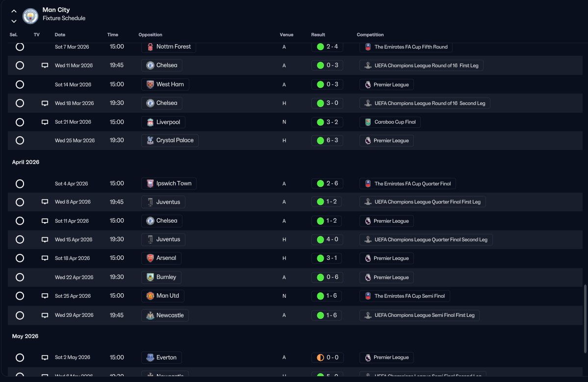Click the TV icon for Liverpool match
588x382 pixels.
(x=45, y=122)
